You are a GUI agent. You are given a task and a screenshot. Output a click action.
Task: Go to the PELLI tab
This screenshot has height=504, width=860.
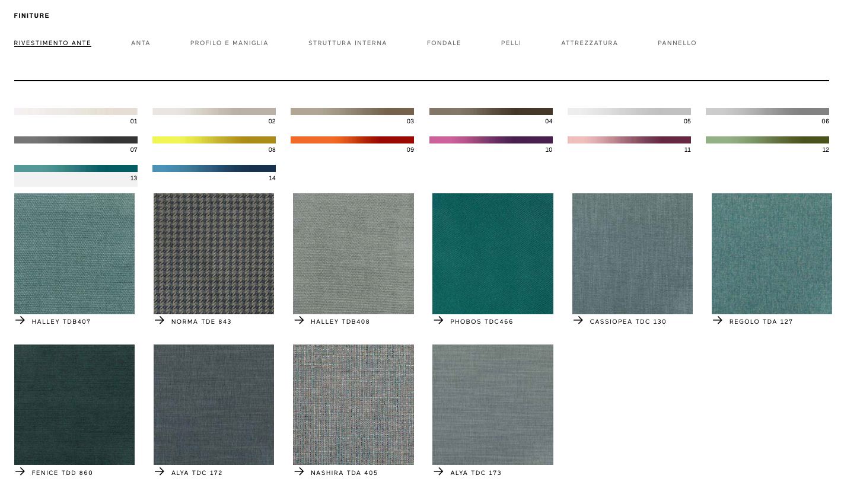[x=511, y=43]
